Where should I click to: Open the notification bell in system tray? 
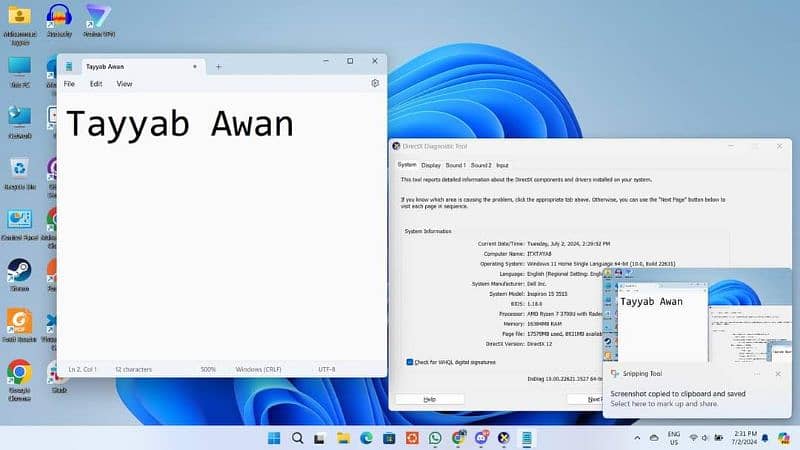tap(765, 438)
